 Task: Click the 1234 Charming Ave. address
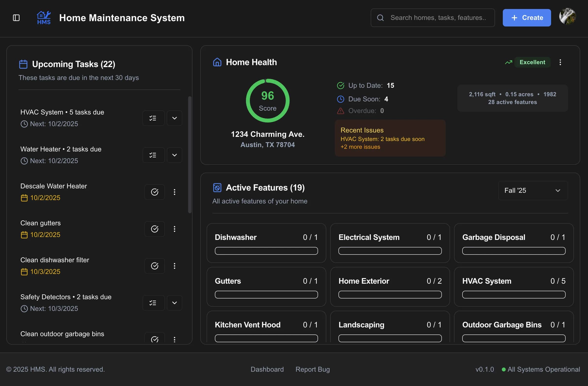(x=268, y=134)
